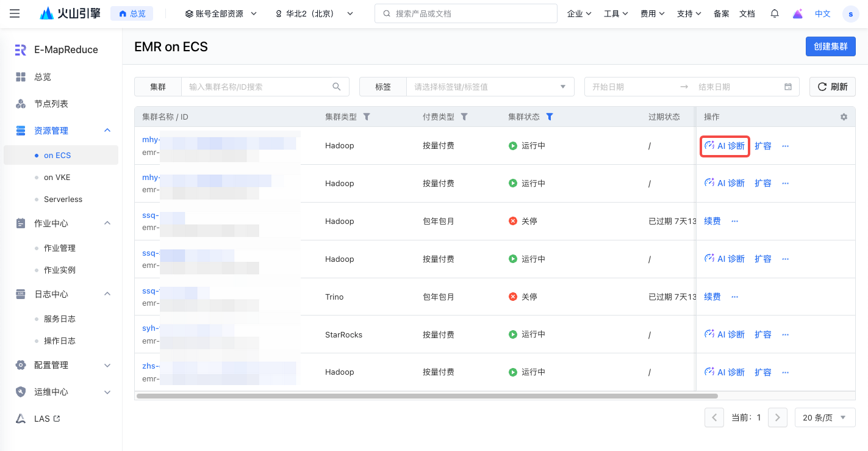Open the date range calendar icon
Viewport: 868px width, 451px height.
(788, 87)
